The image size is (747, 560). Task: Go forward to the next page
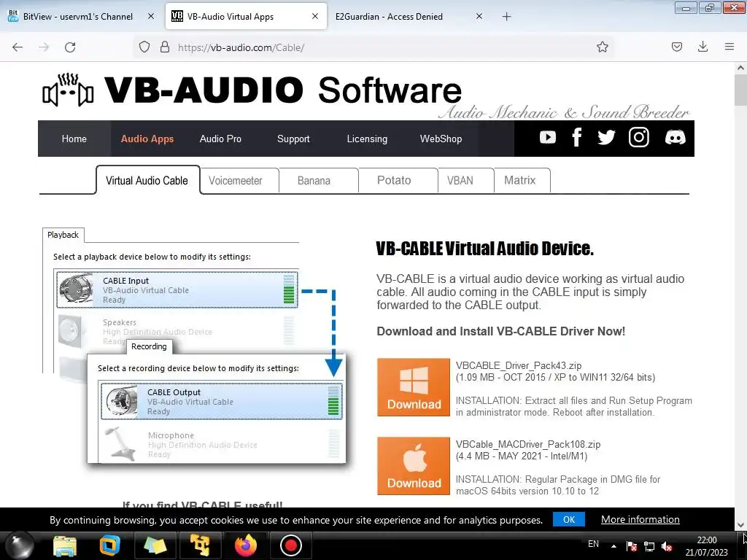point(44,47)
